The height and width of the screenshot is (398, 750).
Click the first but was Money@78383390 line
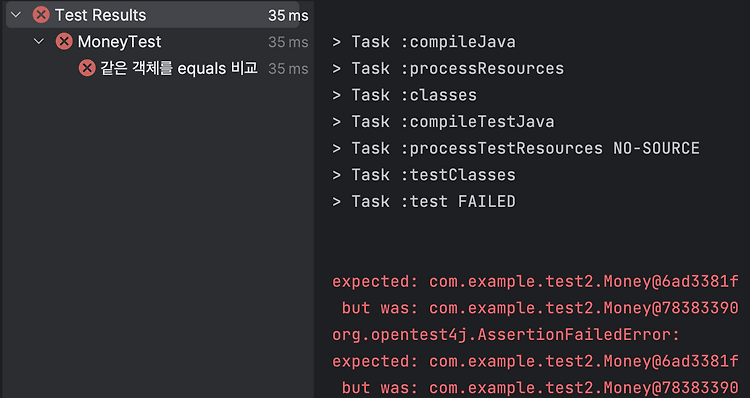coord(540,308)
